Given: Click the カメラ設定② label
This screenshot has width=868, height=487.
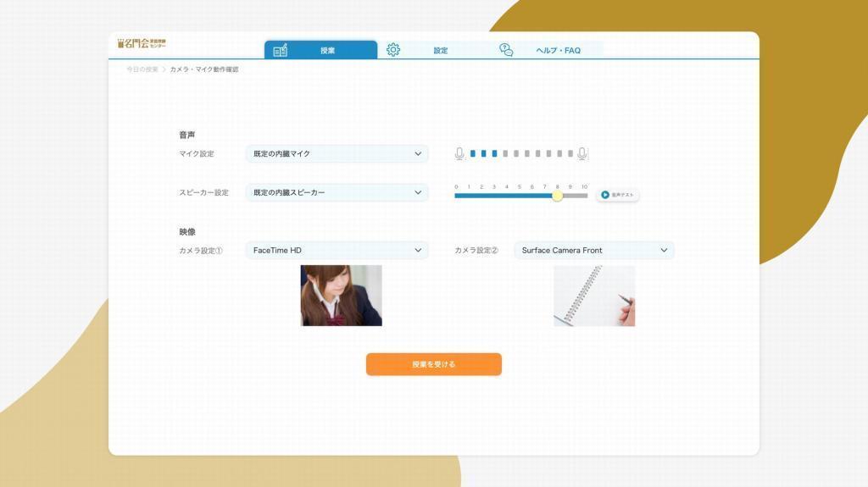Looking at the screenshot, I should pyautogui.click(x=476, y=250).
